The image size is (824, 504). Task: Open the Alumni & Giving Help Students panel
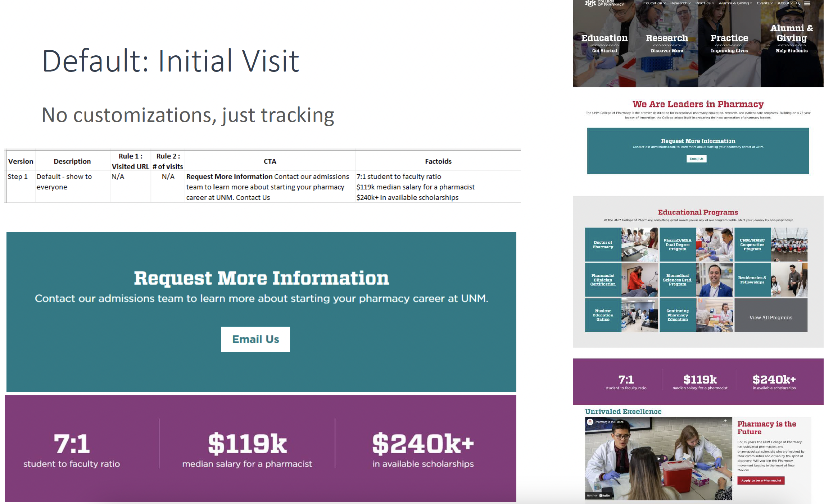792,43
